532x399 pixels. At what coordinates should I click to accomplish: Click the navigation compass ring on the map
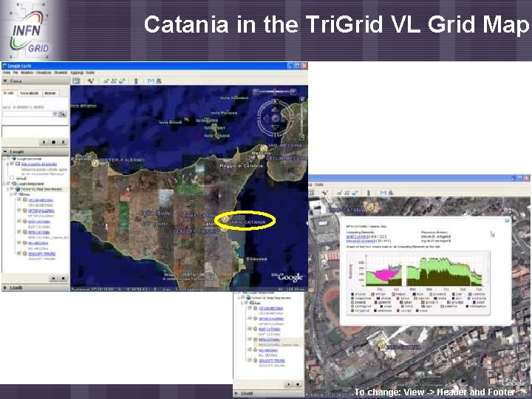[x=276, y=117]
